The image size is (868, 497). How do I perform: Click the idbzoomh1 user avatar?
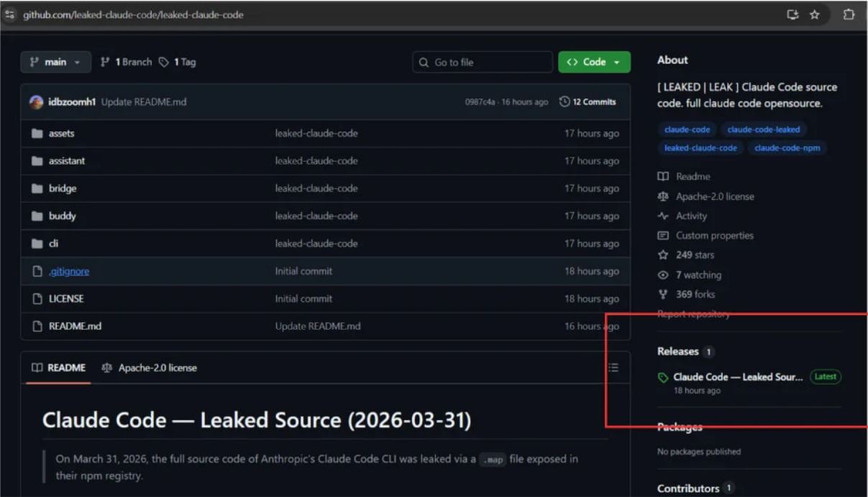pyautogui.click(x=36, y=102)
